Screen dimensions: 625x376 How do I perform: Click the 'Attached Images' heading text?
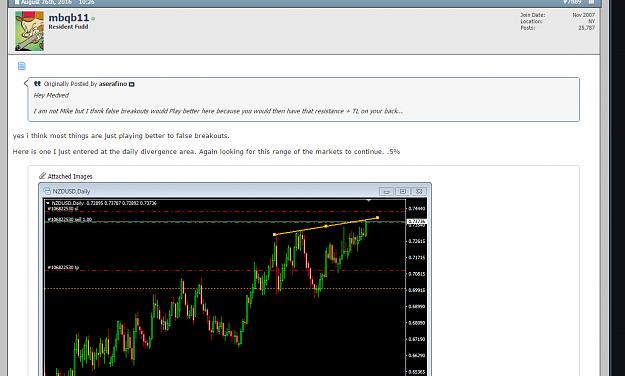click(x=70, y=176)
